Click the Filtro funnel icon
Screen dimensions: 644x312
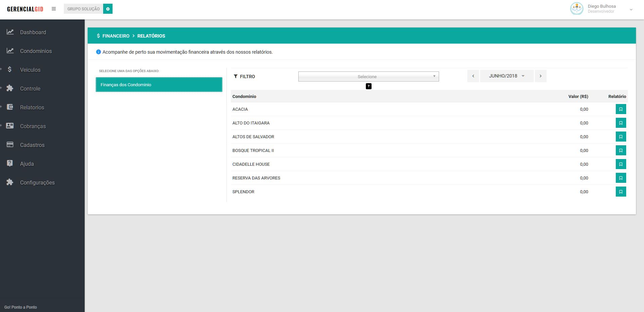235,76
